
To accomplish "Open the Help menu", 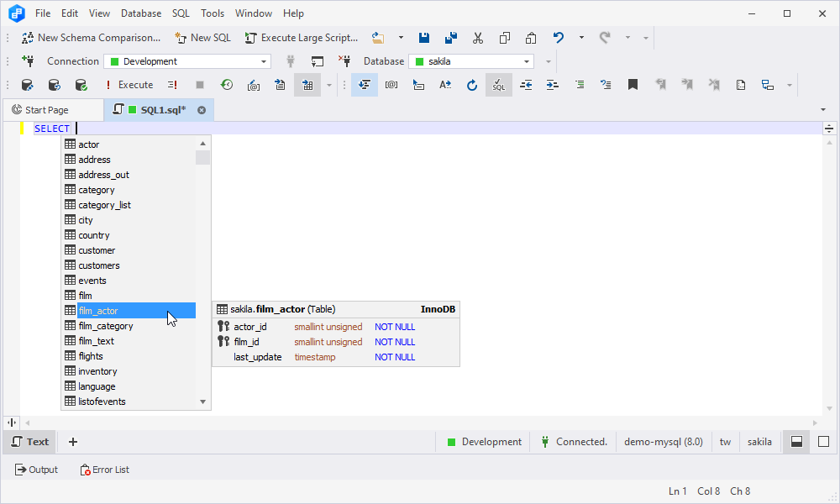I will pos(293,13).
